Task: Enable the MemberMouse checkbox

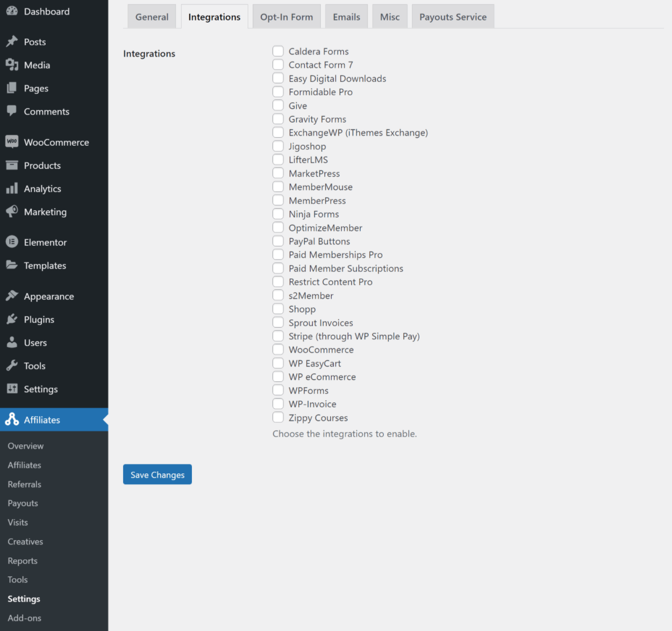Action: (278, 187)
